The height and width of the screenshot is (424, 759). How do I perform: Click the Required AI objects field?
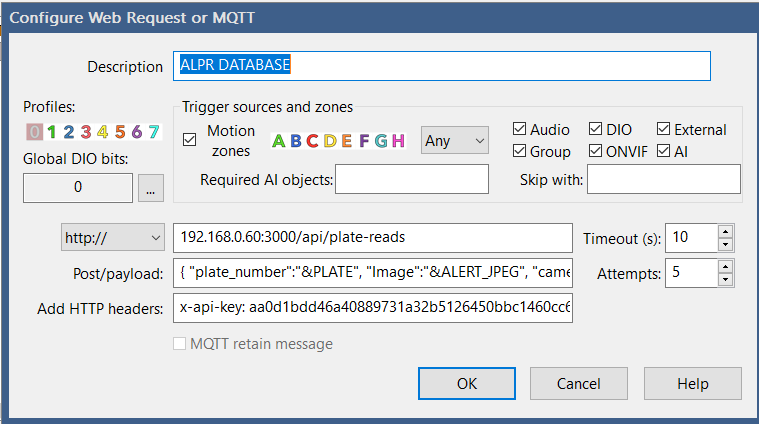(x=412, y=180)
